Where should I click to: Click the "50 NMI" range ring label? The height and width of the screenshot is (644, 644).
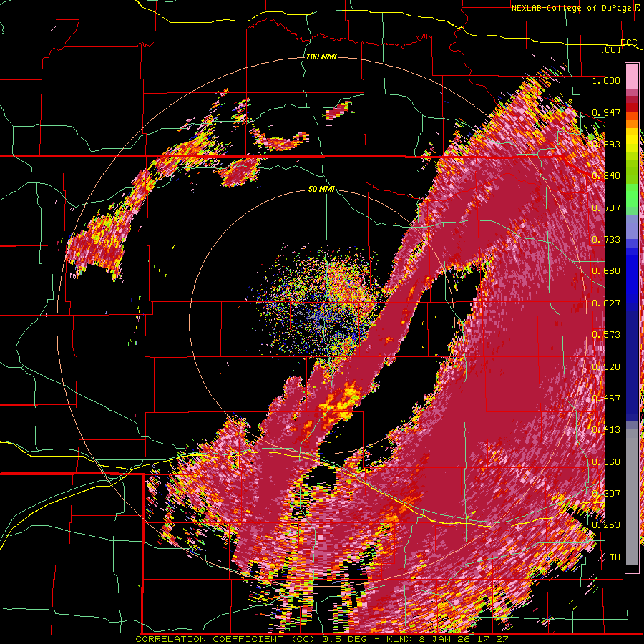(x=321, y=189)
